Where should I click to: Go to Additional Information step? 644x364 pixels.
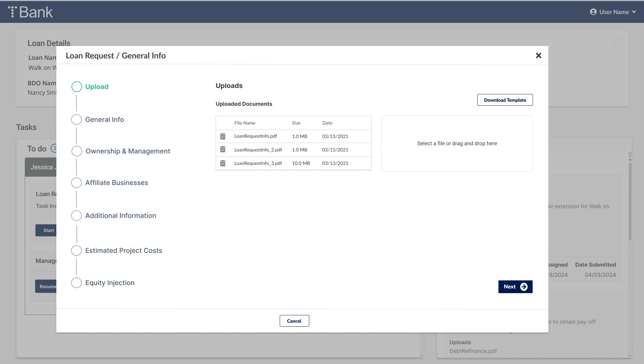[x=120, y=216]
